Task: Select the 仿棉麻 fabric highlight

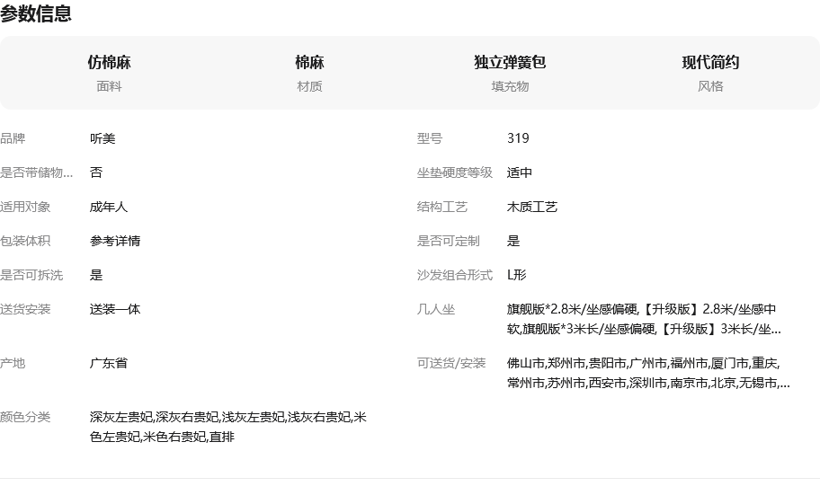Action: pyautogui.click(x=109, y=62)
